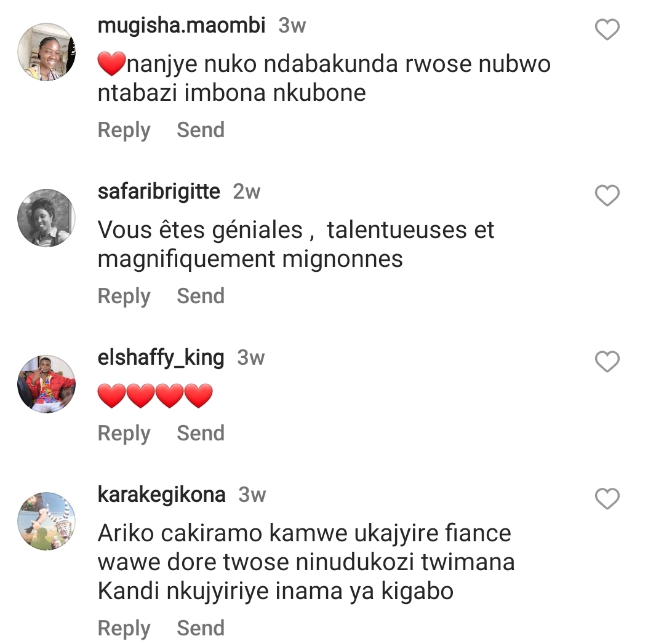Reply to karakegikona's comment

[124, 629]
